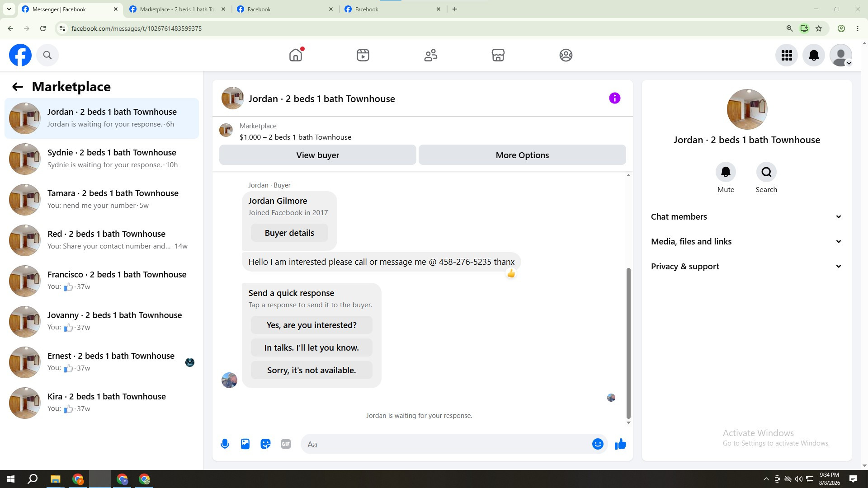Open the $1,000 – 2 beds 1 bath listing link
Viewport: 868px width, 488px height.
(x=295, y=137)
